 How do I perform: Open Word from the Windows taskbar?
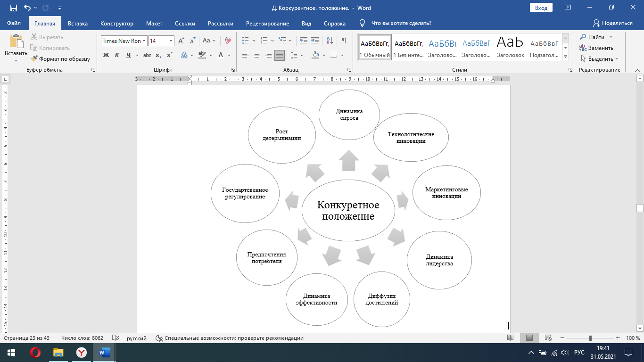tap(105, 352)
